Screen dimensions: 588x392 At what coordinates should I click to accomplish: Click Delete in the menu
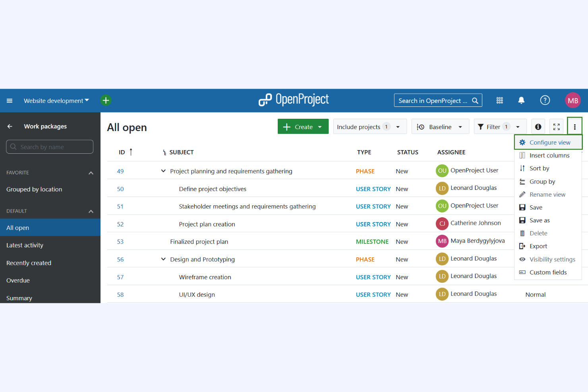pos(548,233)
